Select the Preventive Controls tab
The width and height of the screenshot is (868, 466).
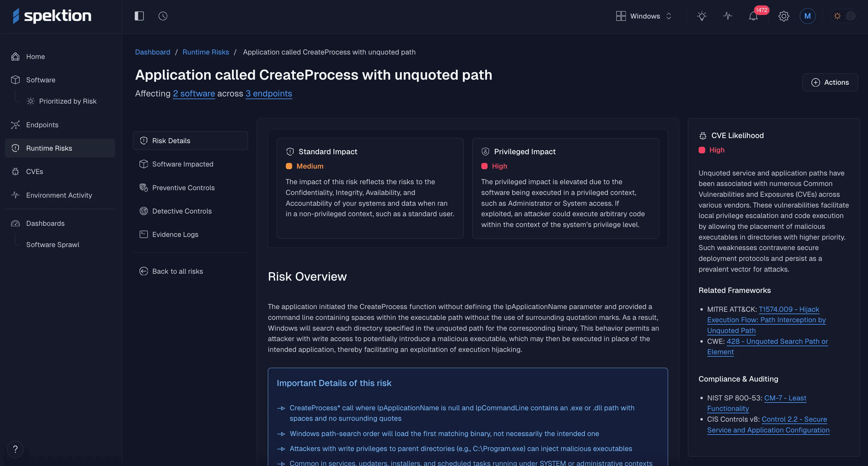pyautogui.click(x=183, y=187)
